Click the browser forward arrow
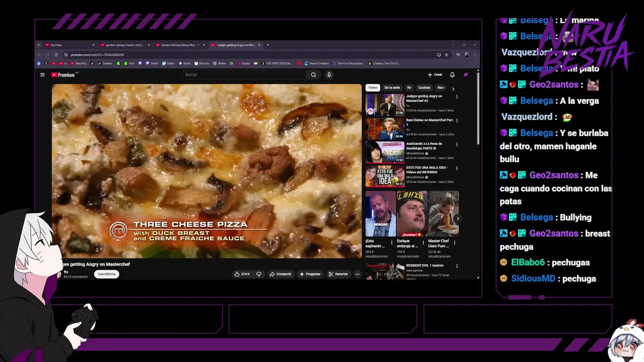Screen dimensions: 644x362 point(47,55)
